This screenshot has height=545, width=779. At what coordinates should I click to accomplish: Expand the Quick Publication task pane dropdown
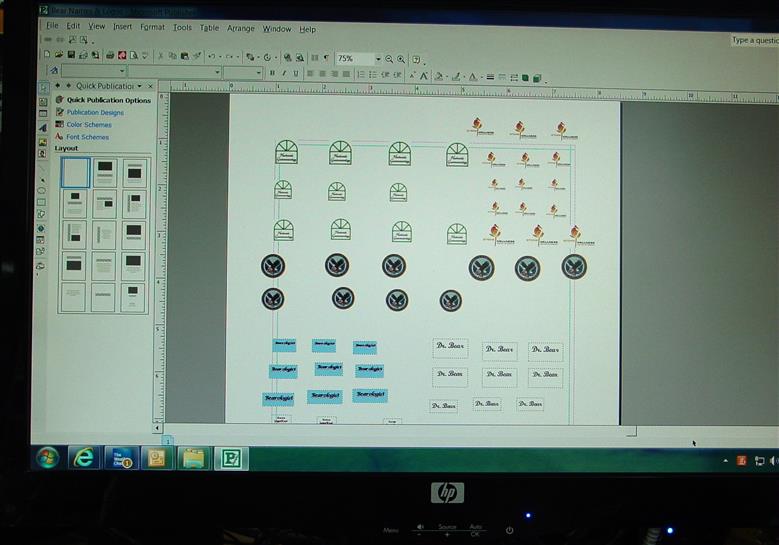click(x=139, y=86)
